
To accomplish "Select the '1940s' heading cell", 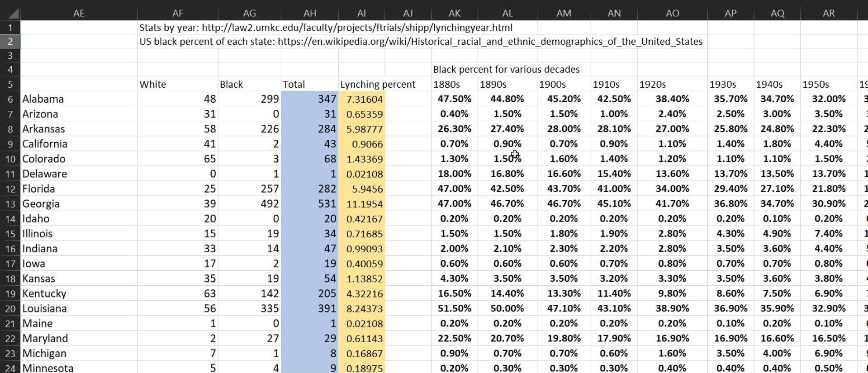I will coord(777,84).
